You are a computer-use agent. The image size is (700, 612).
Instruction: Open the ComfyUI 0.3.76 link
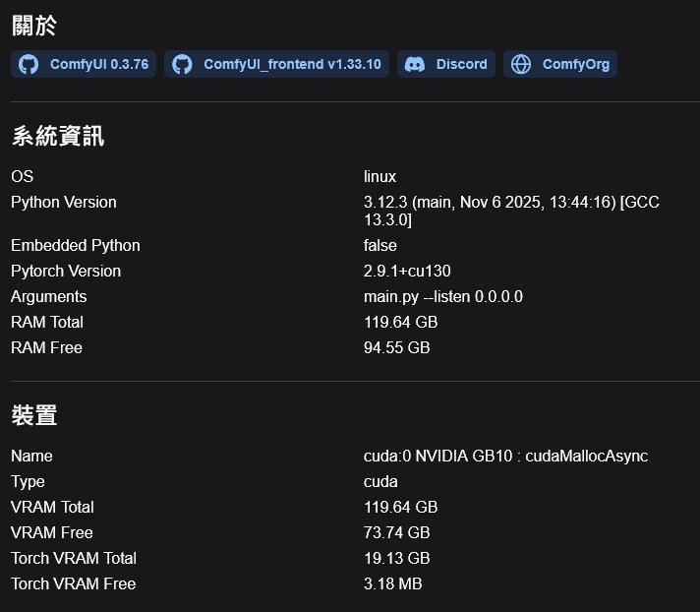pos(98,64)
